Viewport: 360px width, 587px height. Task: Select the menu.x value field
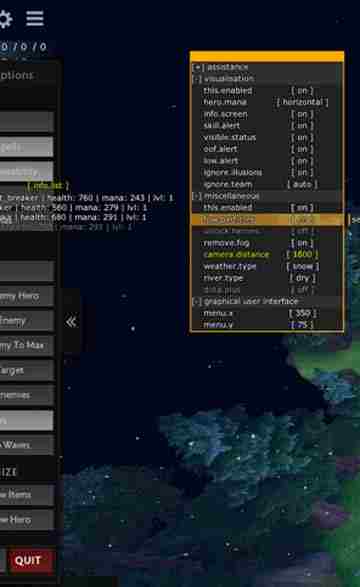[302, 313]
